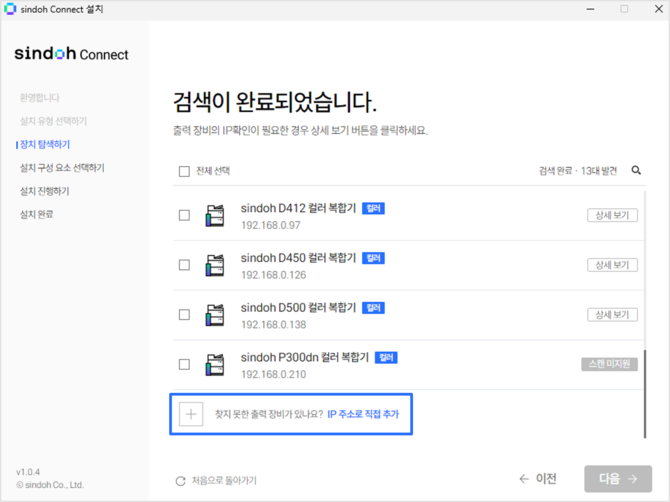The width and height of the screenshot is (670, 502).
Task: Select 환영합니다 step in sidebar
Action: tap(40, 98)
